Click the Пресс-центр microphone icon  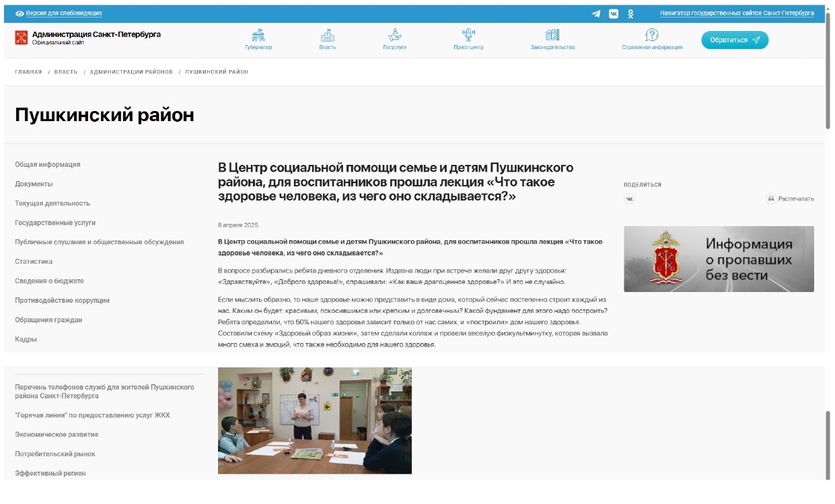468,35
